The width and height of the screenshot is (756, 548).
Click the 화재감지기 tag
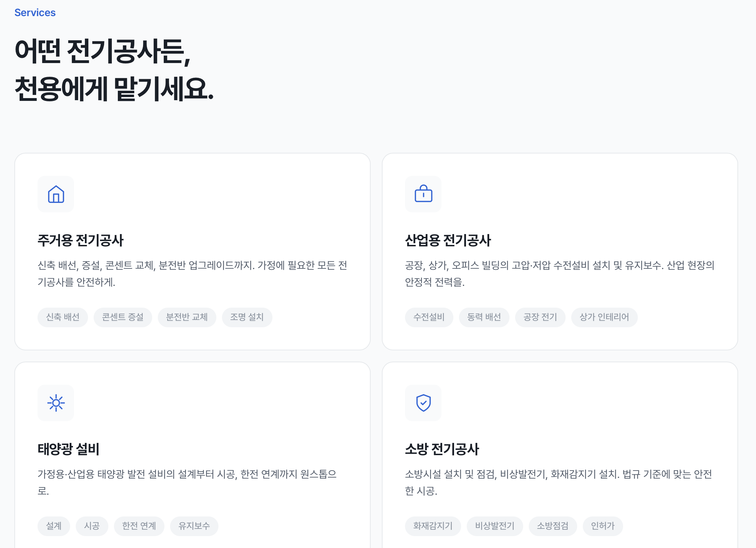433,526
